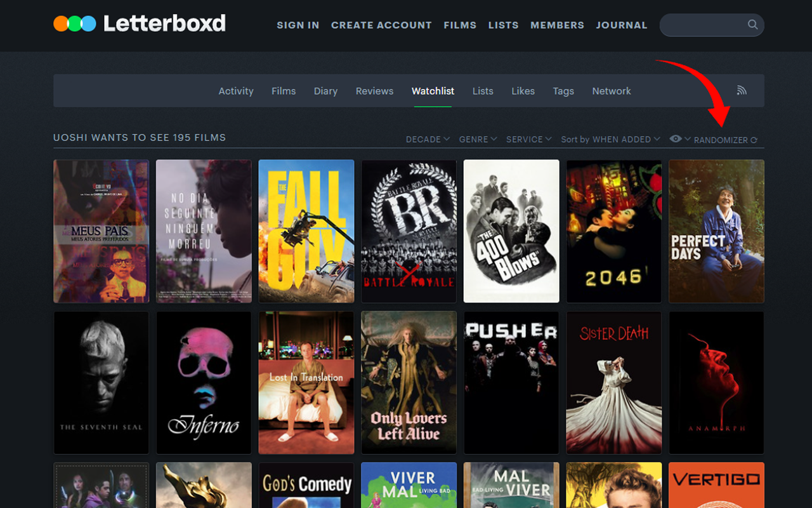Switch to the Tags tab
The height and width of the screenshot is (508, 812).
(563, 91)
